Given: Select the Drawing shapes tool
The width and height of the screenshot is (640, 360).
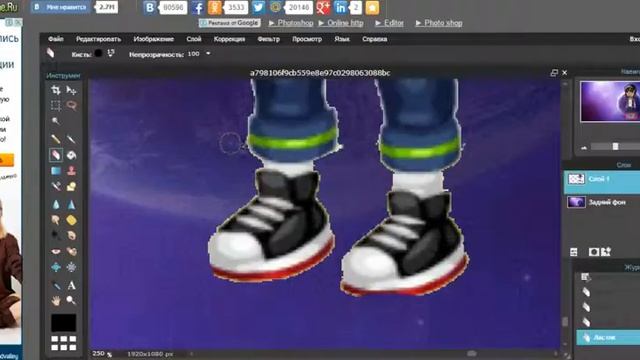Looking at the screenshot, I should point(71,187).
